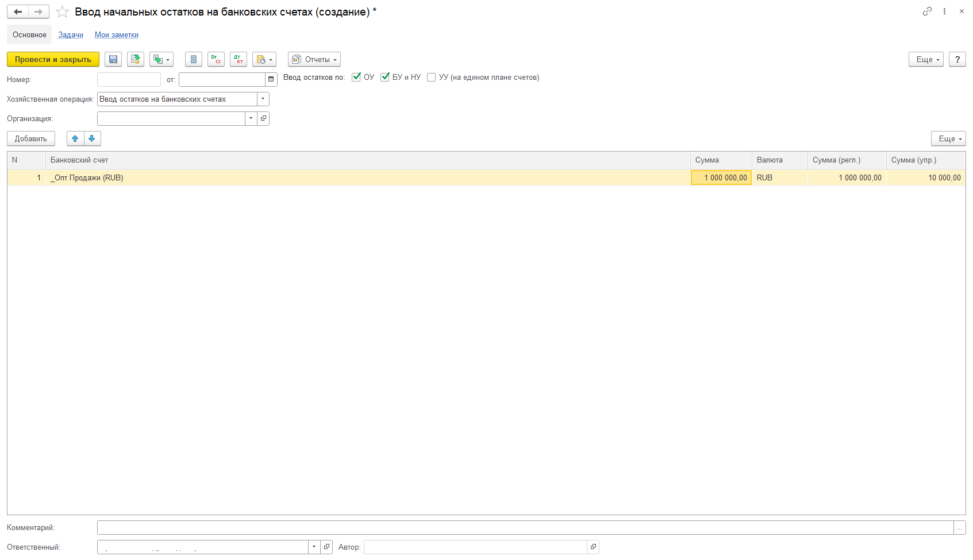Open the three-dot window options menu
973x560 pixels.
pyautogui.click(x=944, y=11)
